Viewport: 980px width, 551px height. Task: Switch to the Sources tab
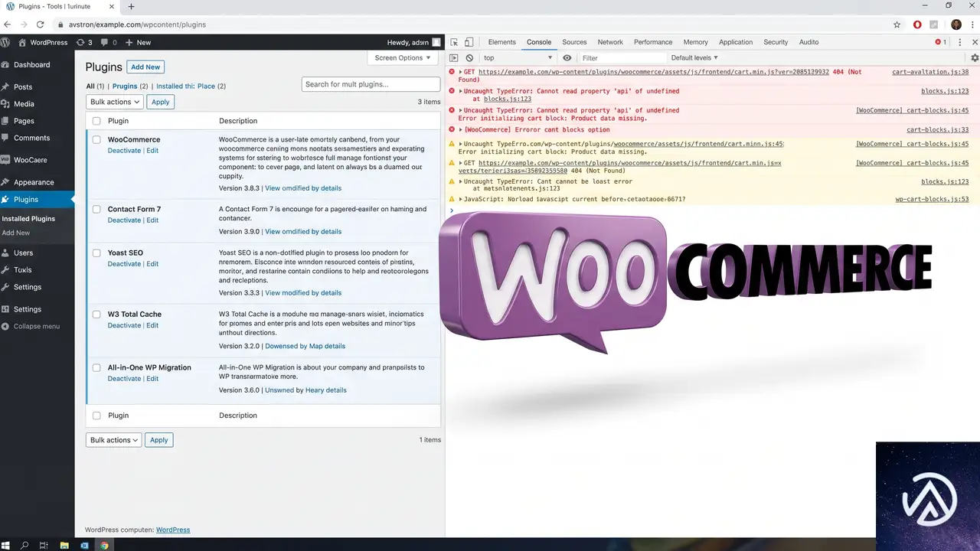tap(574, 42)
